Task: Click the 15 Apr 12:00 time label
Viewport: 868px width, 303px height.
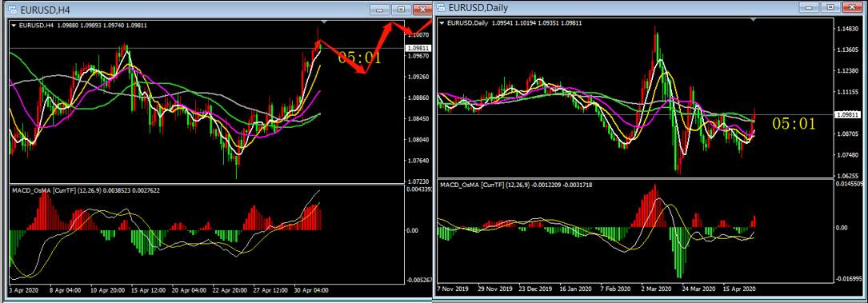Action: tap(149, 289)
